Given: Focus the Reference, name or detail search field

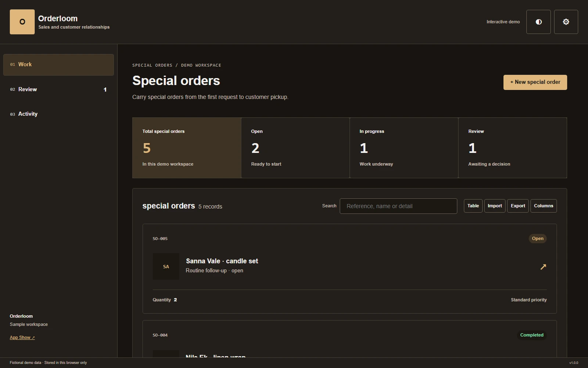Looking at the screenshot, I should pyautogui.click(x=398, y=206).
